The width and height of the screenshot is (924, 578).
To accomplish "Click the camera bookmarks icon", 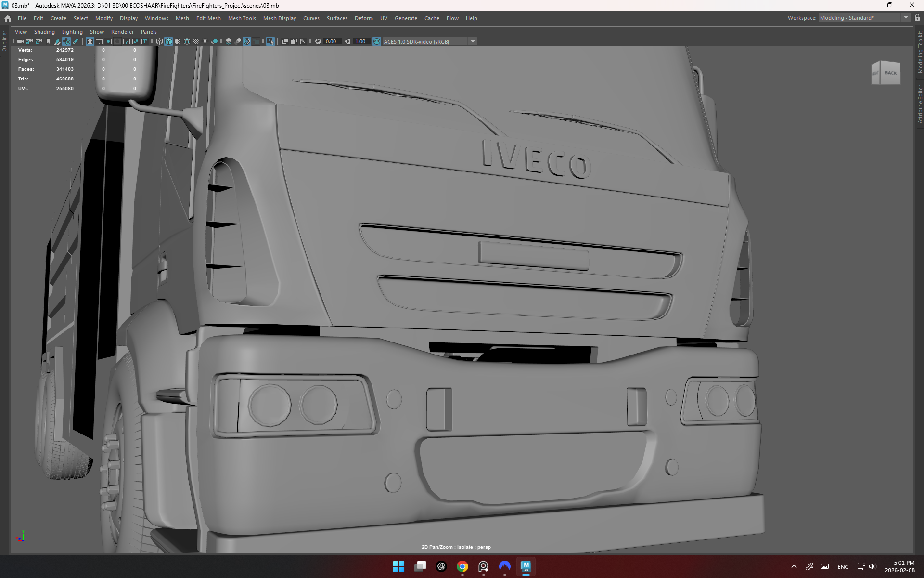I will (48, 41).
